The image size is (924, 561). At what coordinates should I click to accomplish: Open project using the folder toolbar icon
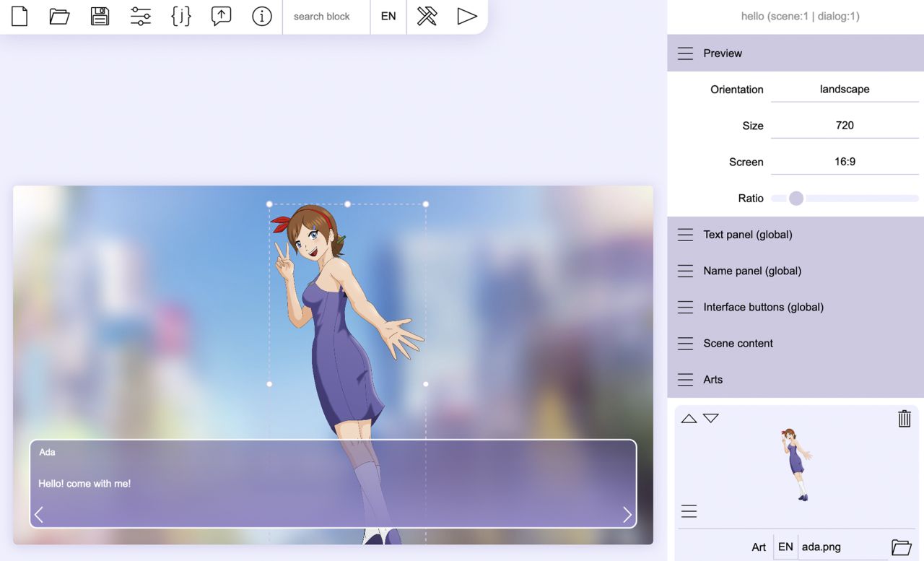(59, 16)
